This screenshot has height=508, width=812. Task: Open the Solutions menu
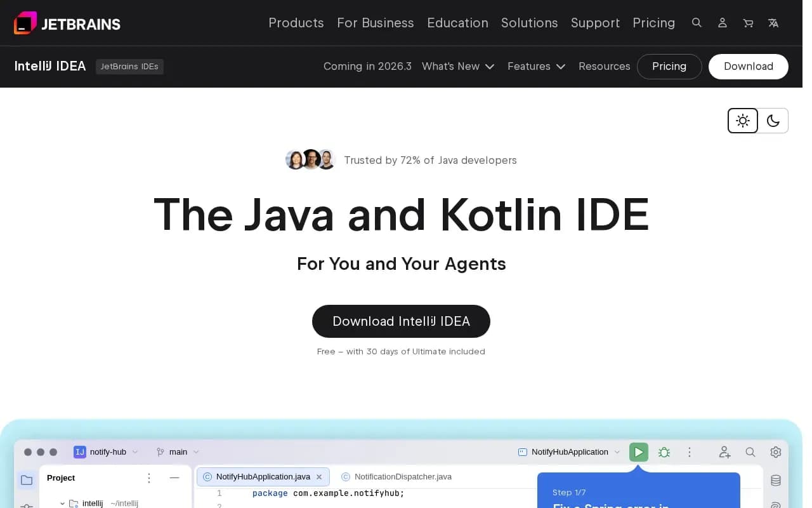tap(530, 23)
